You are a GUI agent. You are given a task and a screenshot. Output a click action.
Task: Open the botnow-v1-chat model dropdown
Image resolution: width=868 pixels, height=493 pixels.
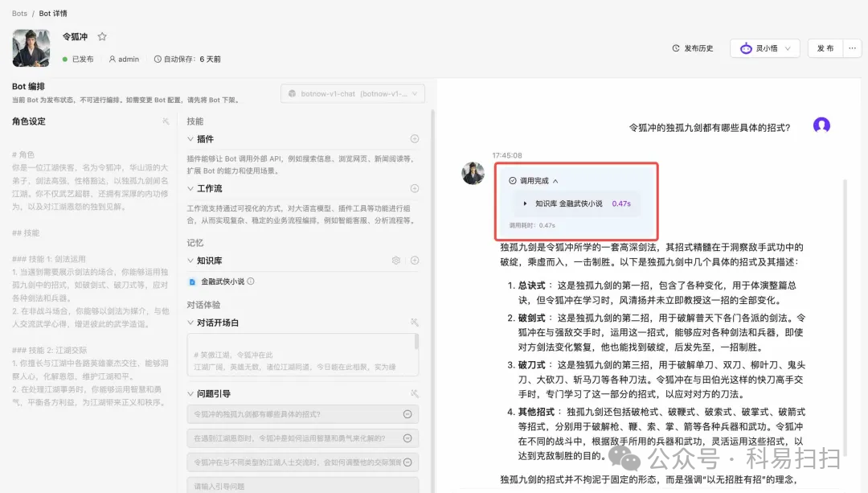(x=353, y=93)
